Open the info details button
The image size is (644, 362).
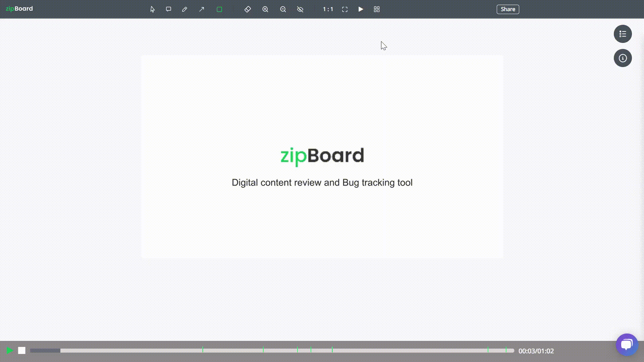[x=623, y=58]
